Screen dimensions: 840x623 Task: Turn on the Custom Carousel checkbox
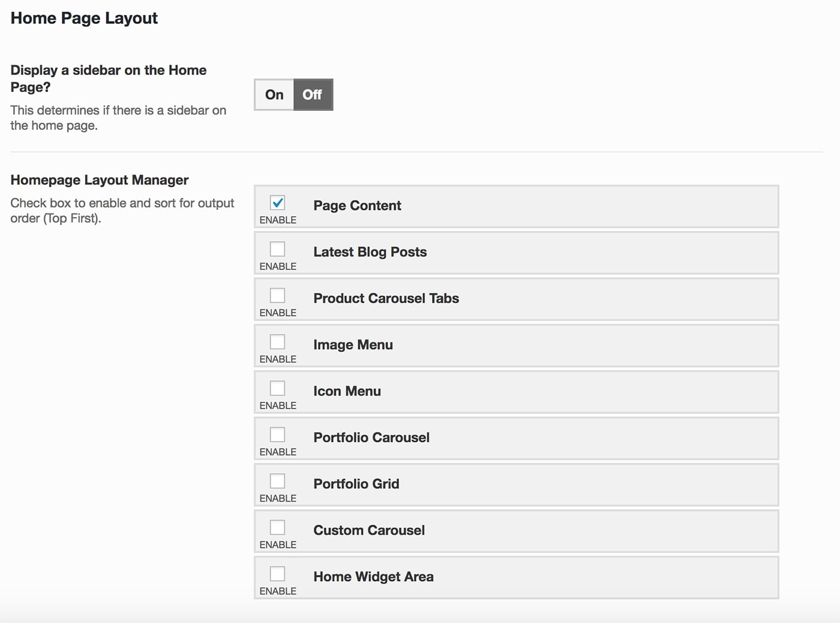point(277,527)
